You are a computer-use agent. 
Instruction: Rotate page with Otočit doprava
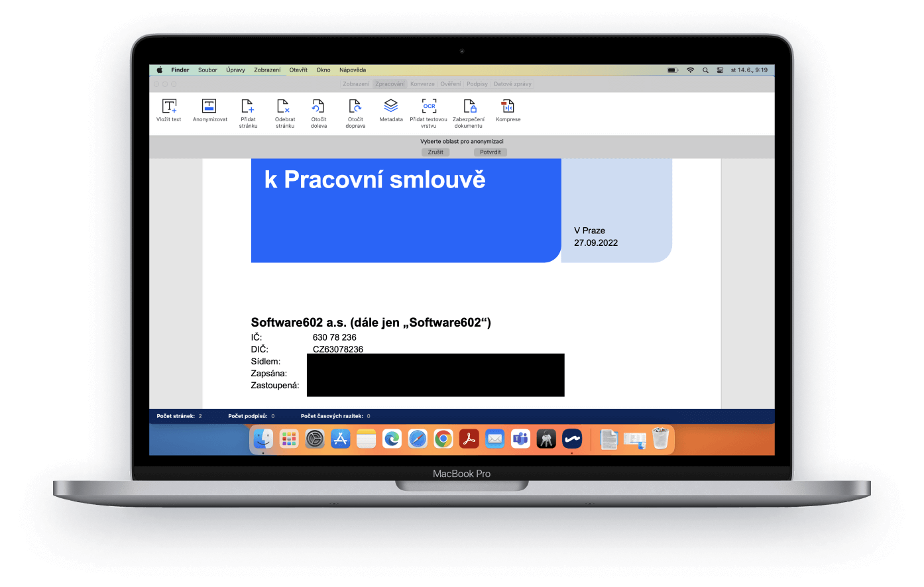point(355,113)
